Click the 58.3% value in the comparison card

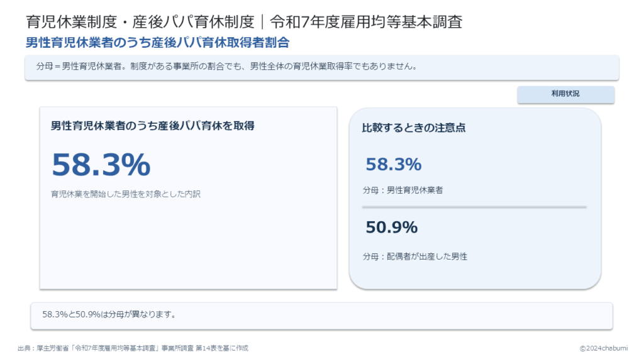pyautogui.click(x=394, y=164)
